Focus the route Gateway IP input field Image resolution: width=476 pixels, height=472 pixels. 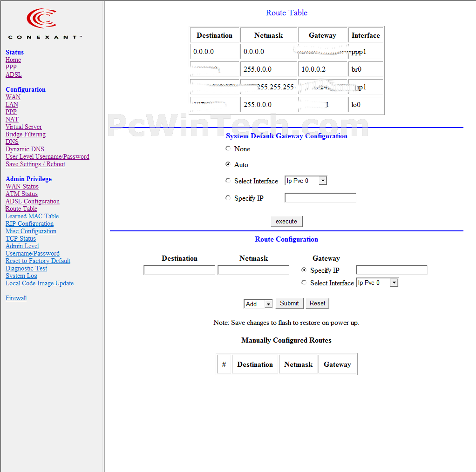tap(392, 270)
